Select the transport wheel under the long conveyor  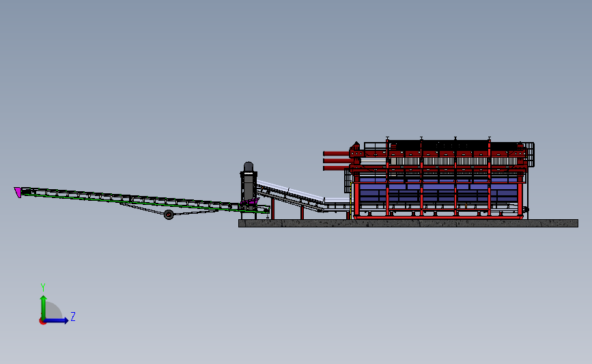pyautogui.click(x=169, y=215)
